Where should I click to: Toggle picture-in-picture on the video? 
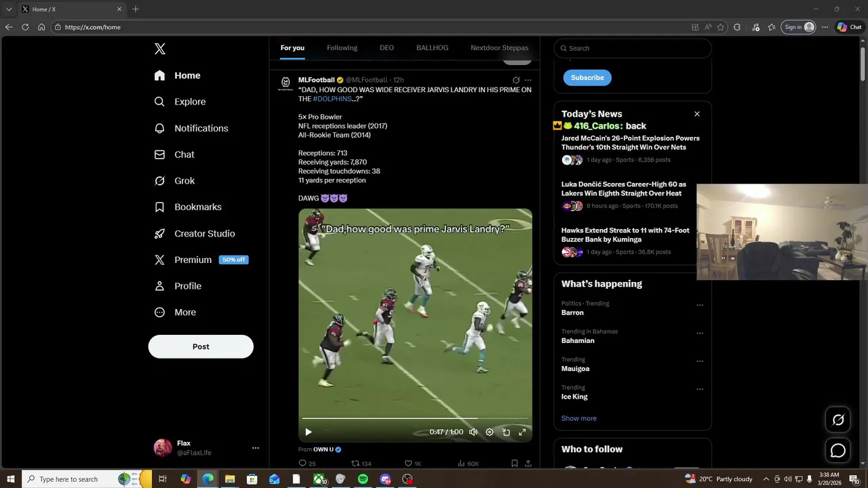[x=506, y=432]
